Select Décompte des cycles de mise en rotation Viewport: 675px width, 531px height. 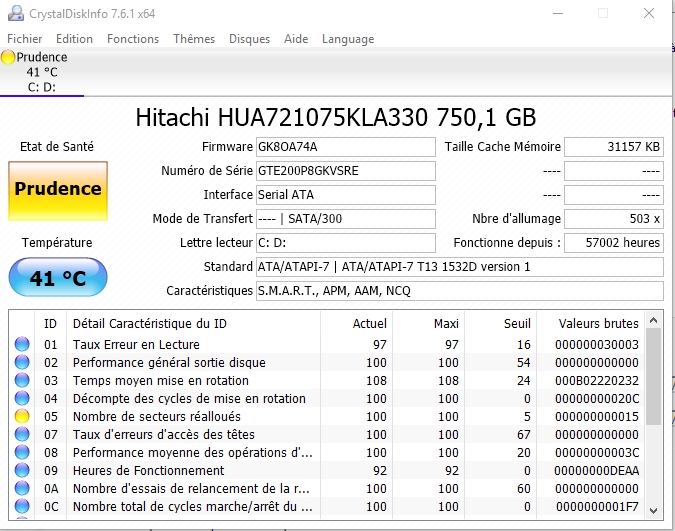[x=327, y=398]
